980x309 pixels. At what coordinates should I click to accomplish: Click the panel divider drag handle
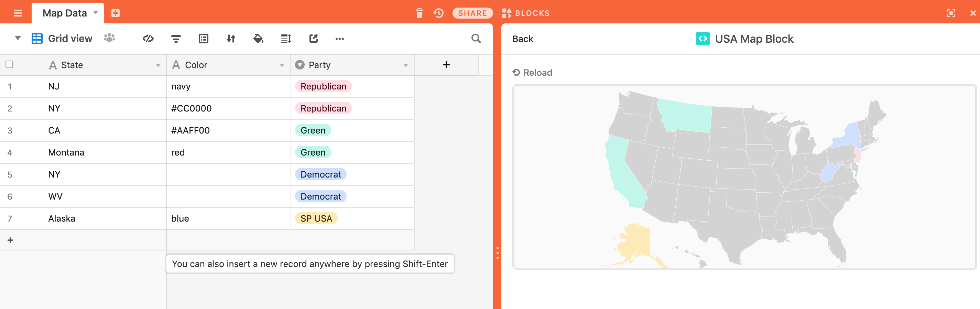pos(497,253)
